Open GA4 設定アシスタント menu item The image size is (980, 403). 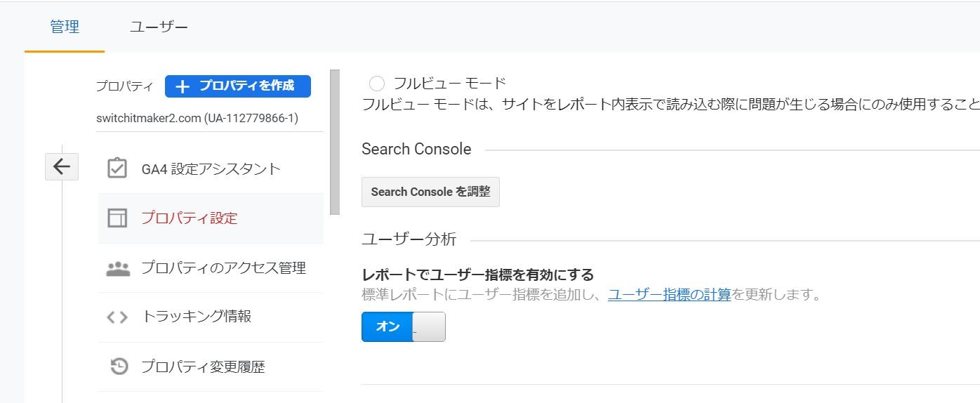[211, 169]
